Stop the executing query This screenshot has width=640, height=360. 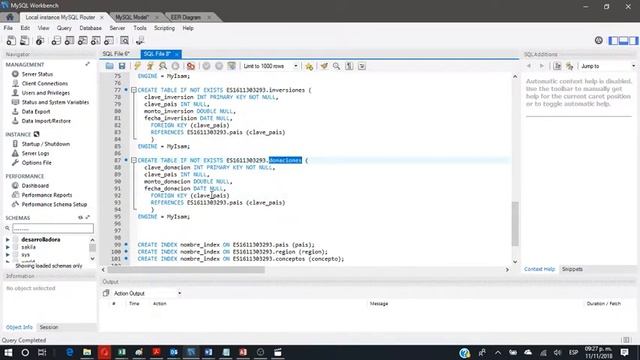175,66
